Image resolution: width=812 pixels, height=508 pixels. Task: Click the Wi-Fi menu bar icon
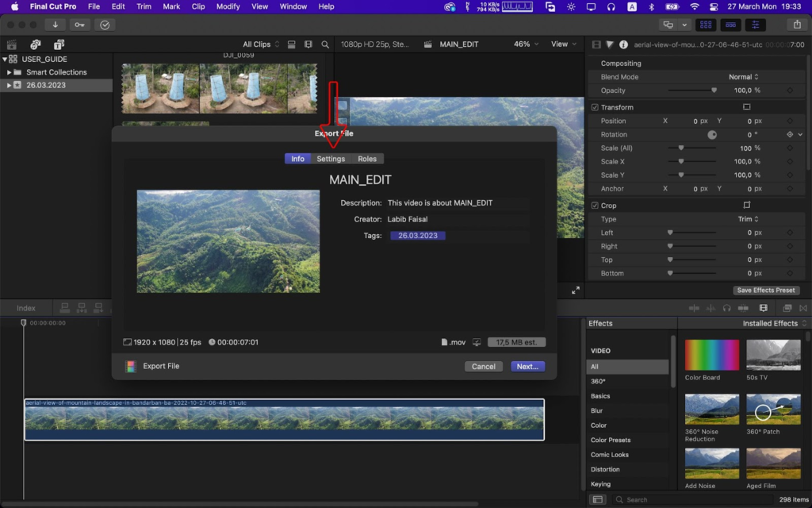pyautogui.click(x=695, y=6)
